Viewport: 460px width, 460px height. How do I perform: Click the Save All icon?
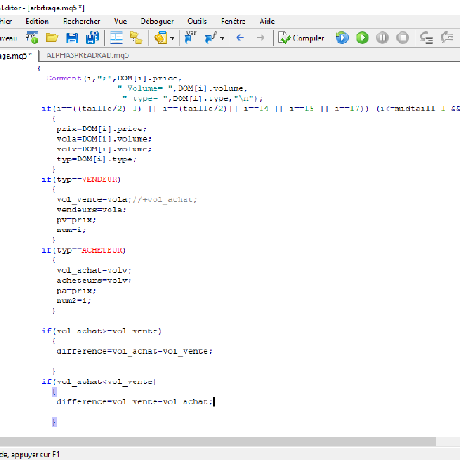pyautogui.click(x=92, y=38)
